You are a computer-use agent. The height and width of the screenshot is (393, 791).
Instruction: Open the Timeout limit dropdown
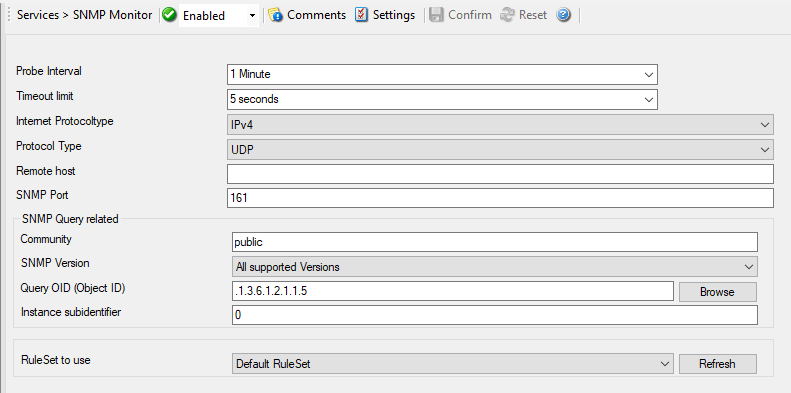(442, 99)
